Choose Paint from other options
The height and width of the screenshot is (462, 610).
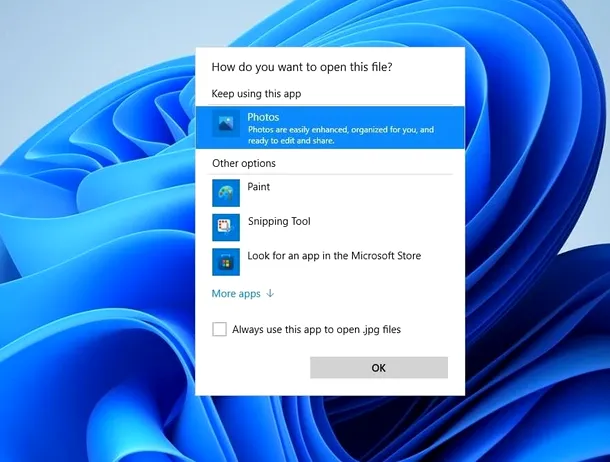259,187
